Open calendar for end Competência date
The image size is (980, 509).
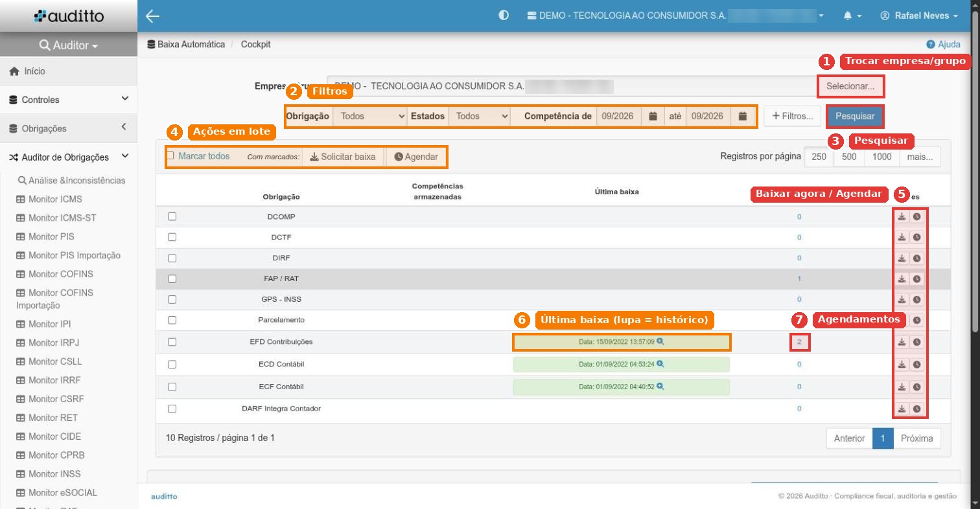click(x=743, y=117)
